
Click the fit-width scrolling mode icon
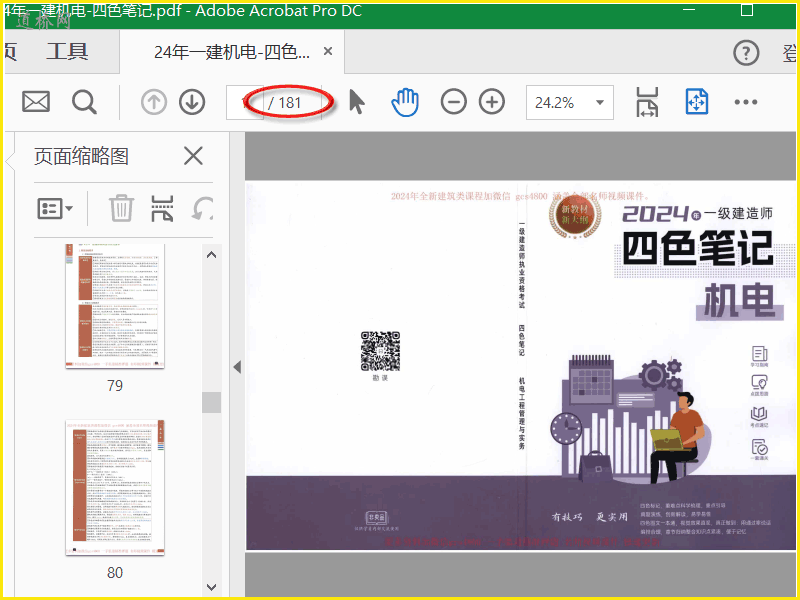(647, 102)
